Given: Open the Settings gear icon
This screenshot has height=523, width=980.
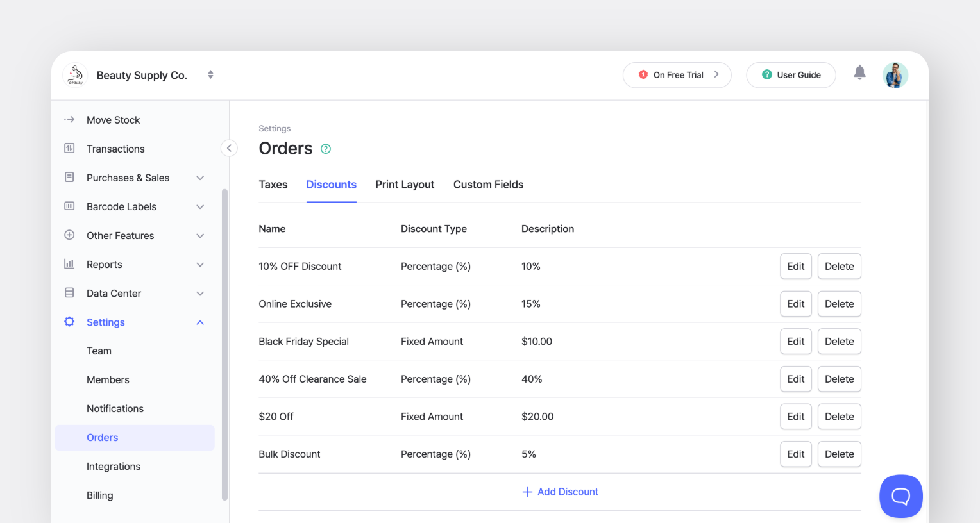Looking at the screenshot, I should pyautogui.click(x=69, y=322).
